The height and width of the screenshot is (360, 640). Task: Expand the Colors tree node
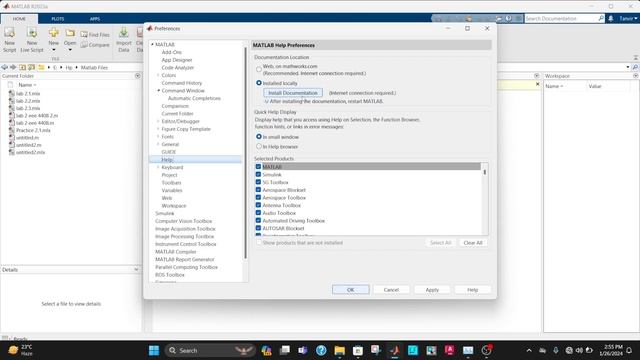158,75
